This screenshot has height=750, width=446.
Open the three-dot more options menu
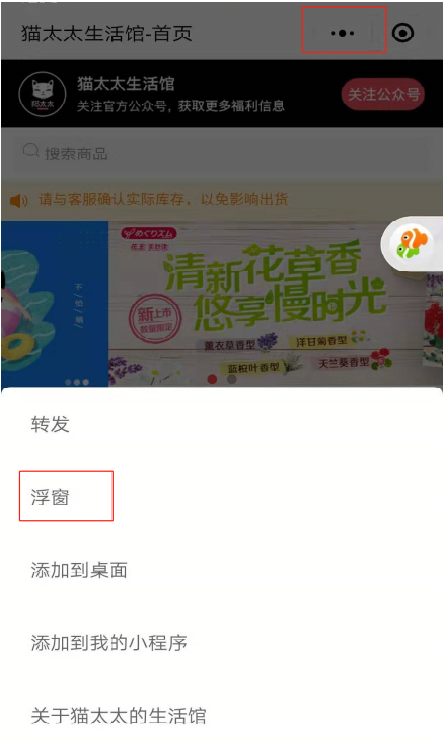343,33
